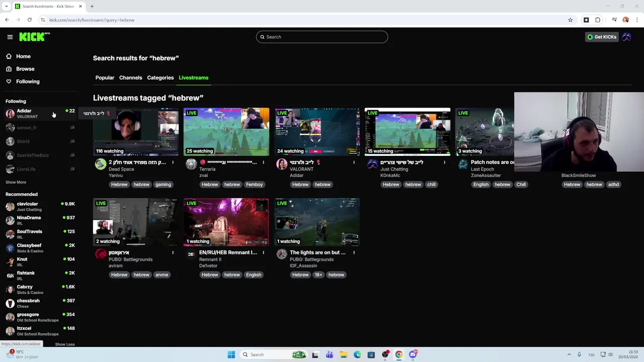Open chessbrah recommended channel

pos(39,303)
